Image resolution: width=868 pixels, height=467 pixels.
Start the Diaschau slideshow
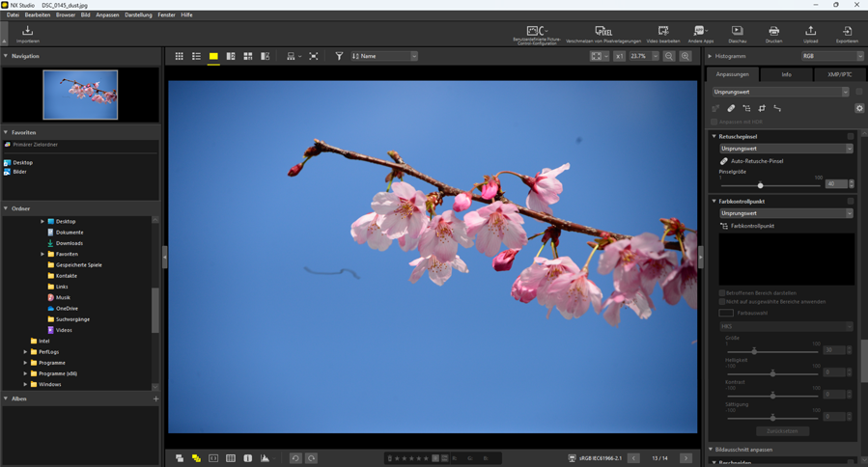pyautogui.click(x=737, y=34)
